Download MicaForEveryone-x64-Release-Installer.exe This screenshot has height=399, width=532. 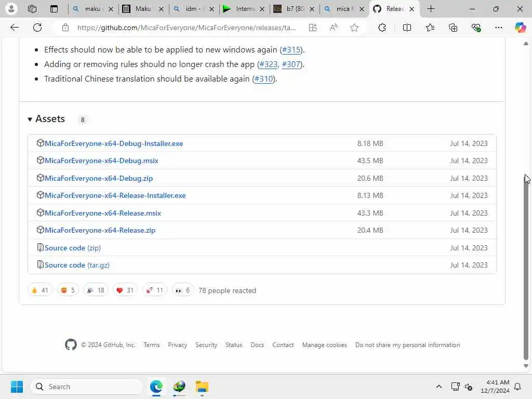pos(115,196)
